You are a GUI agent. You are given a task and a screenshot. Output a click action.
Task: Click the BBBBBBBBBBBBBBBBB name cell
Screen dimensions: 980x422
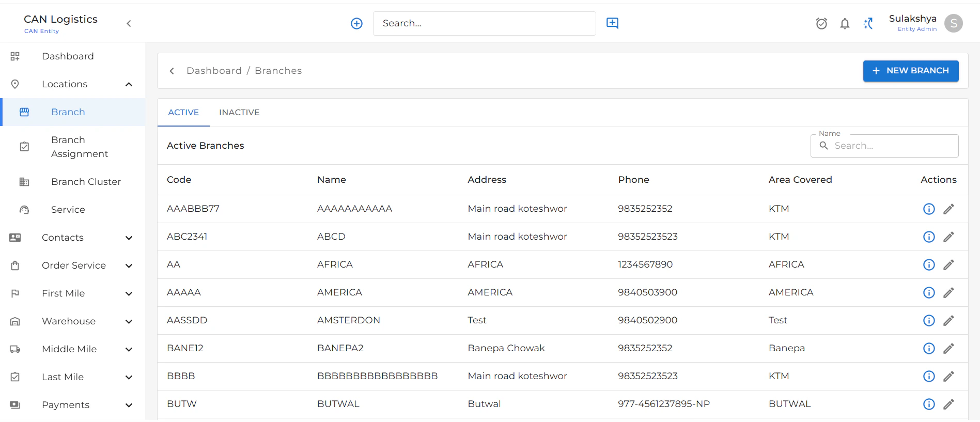(378, 376)
